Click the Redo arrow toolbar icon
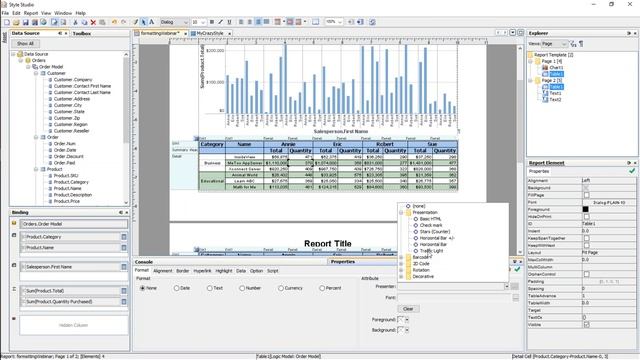The width and height of the screenshot is (640, 360). [123, 22]
